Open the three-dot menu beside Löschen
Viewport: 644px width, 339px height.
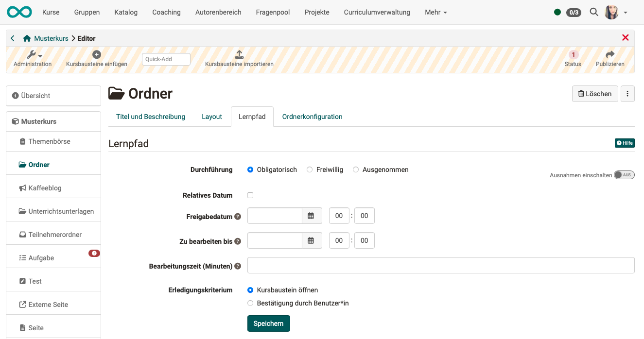pyautogui.click(x=627, y=93)
